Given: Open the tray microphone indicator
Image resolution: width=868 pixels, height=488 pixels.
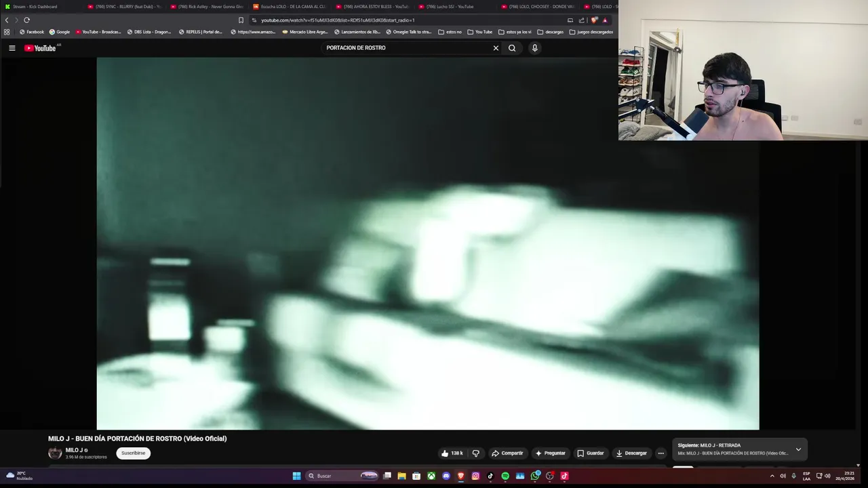Looking at the screenshot, I should click(793, 476).
